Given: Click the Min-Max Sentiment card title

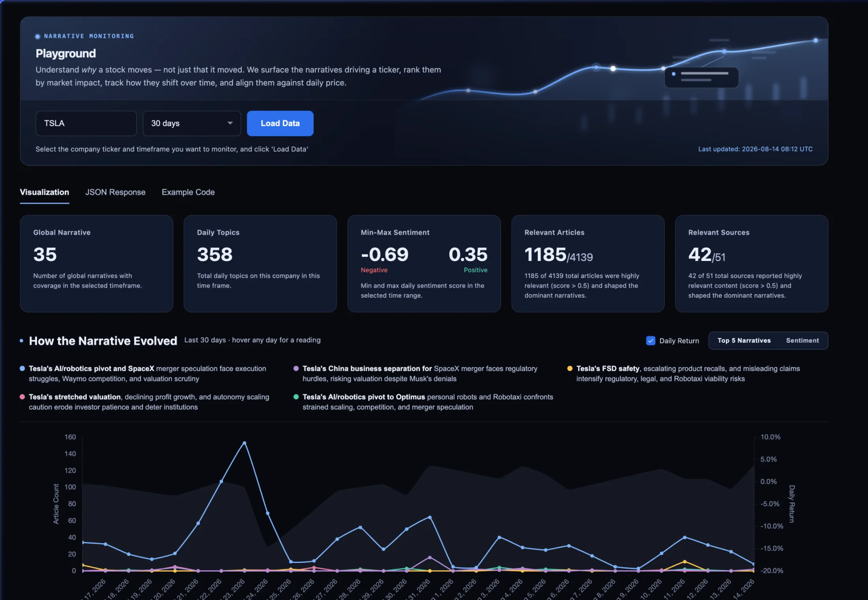Looking at the screenshot, I should pyautogui.click(x=395, y=232).
